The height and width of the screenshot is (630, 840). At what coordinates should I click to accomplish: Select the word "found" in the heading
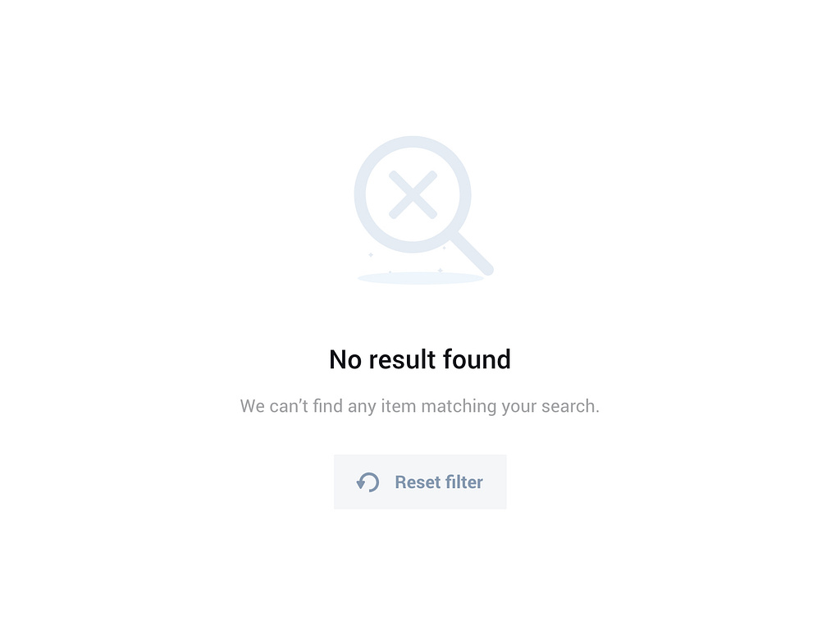tap(477, 359)
